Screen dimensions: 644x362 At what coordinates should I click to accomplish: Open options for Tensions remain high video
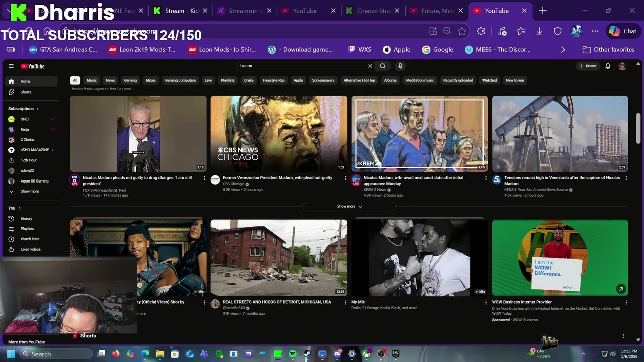(x=626, y=178)
